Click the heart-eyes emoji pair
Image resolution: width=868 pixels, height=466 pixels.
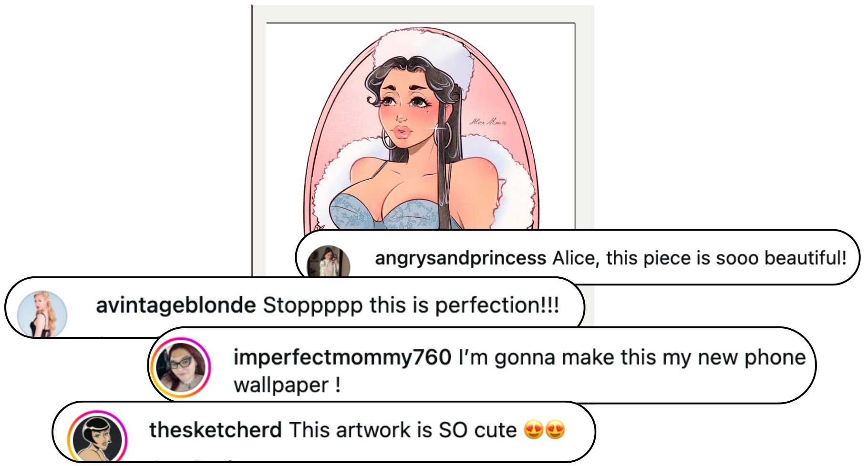[x=544, y=430]
